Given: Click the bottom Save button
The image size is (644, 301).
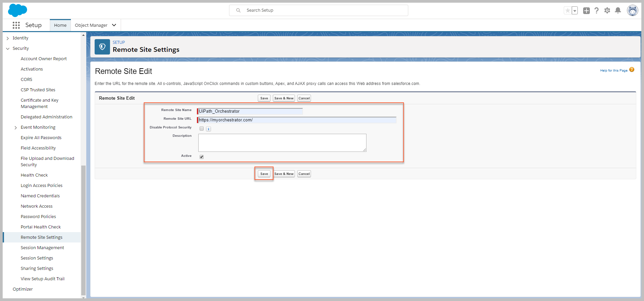Looking at the screenshot, I should pyautogui.click(x=264, y=174).
